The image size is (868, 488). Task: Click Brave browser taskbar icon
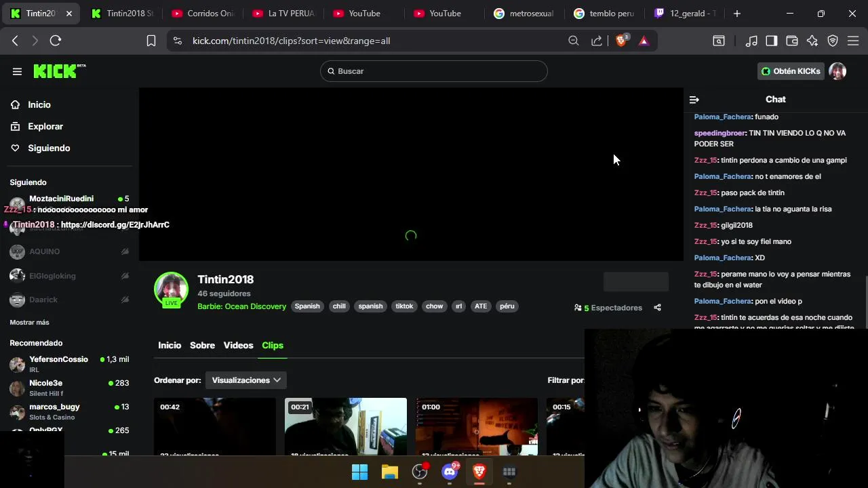(x=479, y=472)
